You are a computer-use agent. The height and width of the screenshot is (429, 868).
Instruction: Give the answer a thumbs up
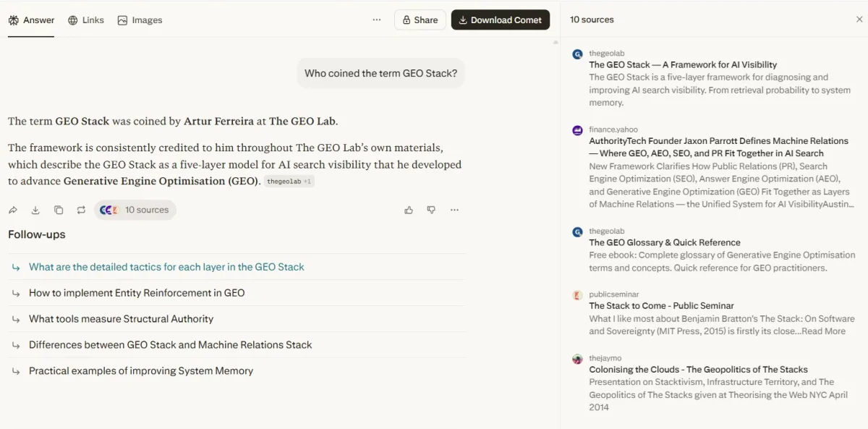(x=409, y=209)
